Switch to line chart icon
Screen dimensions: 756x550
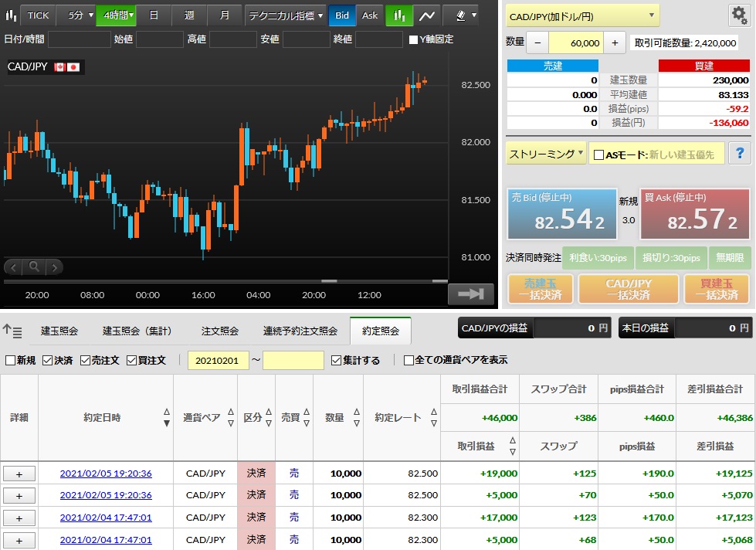[x=427, y=15]
